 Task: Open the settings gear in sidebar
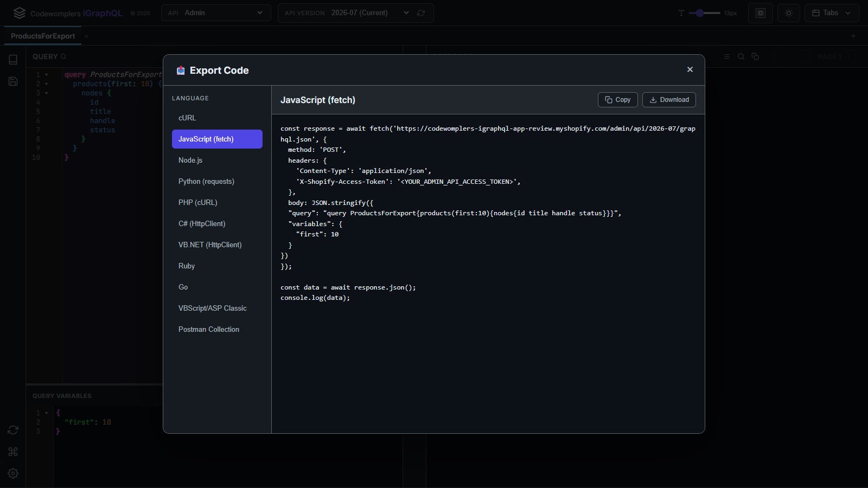tap(13, 473)
